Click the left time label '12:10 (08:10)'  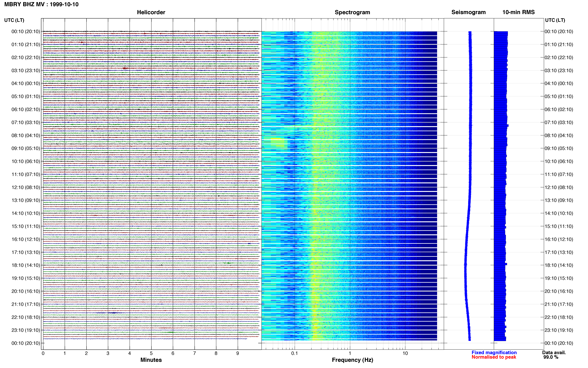point(26,187)
